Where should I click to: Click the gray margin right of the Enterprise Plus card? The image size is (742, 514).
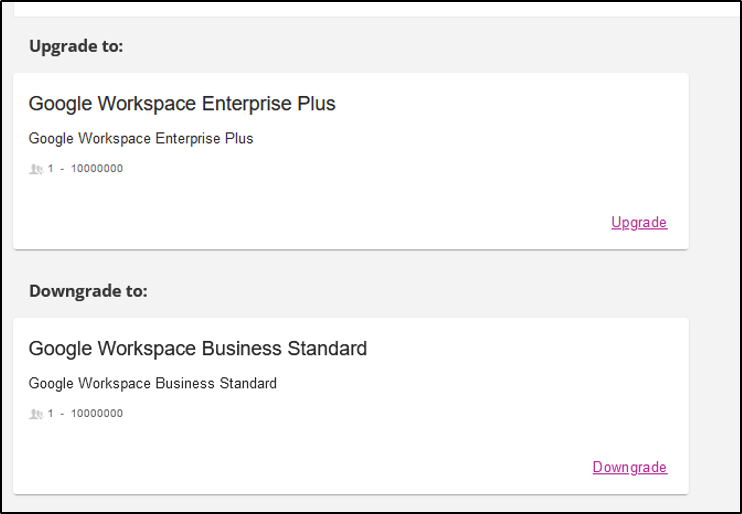(715, 161)
